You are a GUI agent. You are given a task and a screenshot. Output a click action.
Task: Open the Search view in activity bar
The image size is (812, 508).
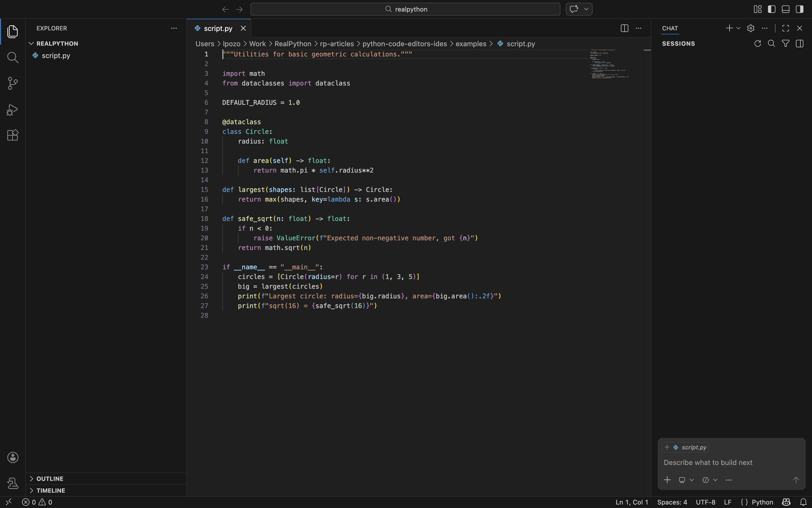point(12,58)
